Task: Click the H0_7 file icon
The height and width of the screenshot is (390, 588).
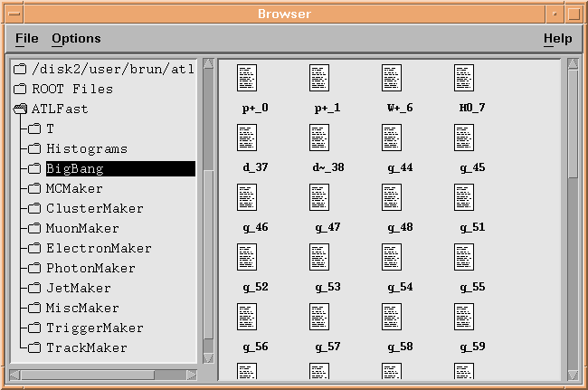Action: 464,79
